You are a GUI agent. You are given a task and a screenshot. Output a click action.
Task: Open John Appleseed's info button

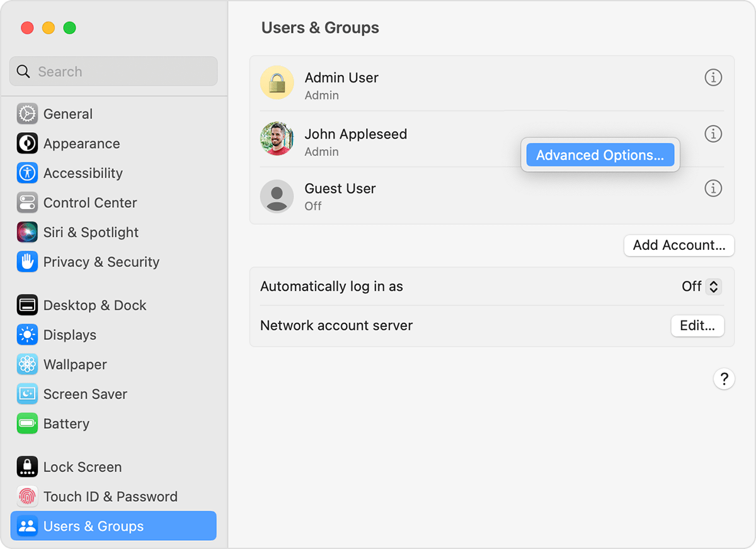click(x=713, y=133)
